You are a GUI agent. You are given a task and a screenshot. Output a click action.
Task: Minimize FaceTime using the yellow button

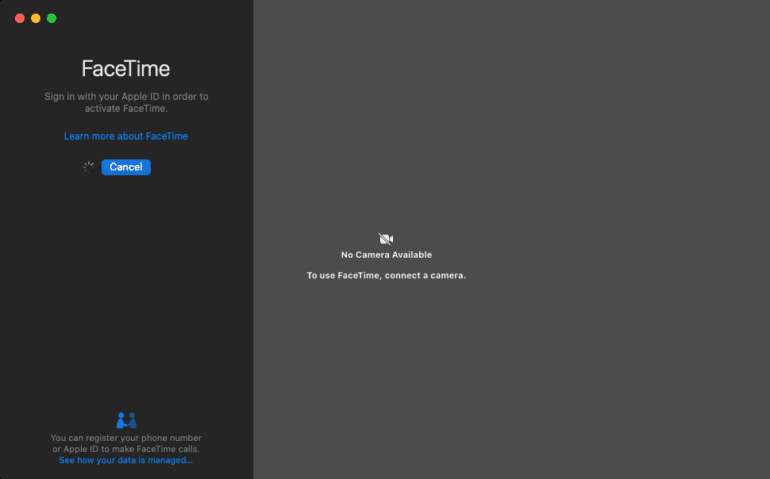tap(36, 18)
